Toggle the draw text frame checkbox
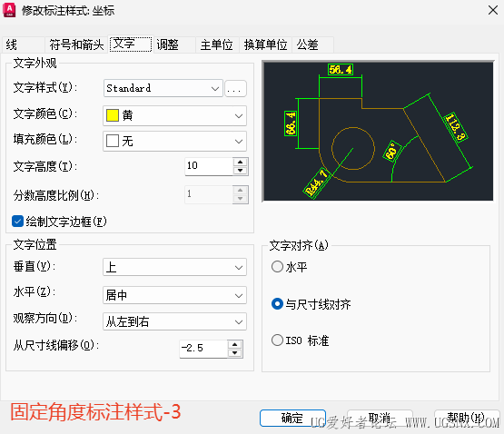The width and height of the screenshot is (504, 434). [x=17, y=222]
